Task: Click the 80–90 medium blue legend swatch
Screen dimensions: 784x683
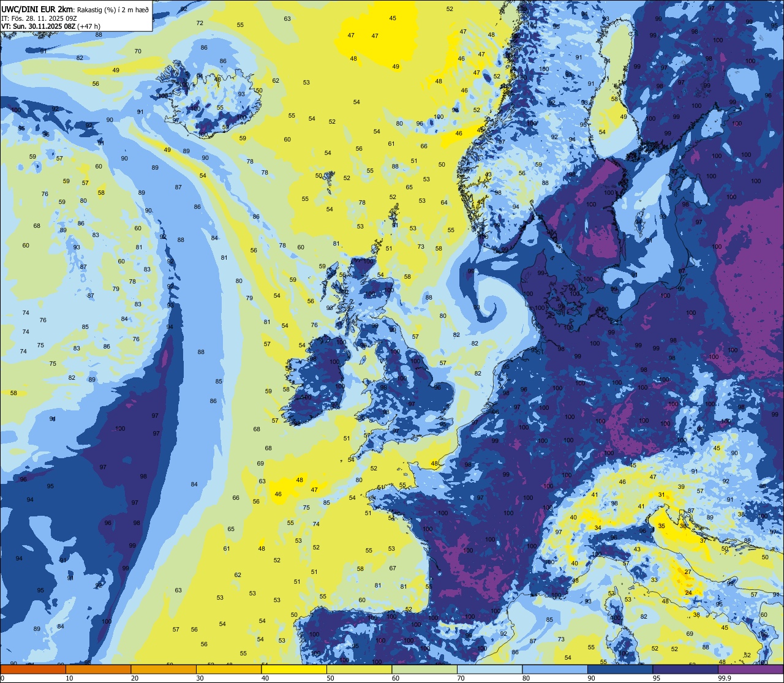Action: coord(555,669)
